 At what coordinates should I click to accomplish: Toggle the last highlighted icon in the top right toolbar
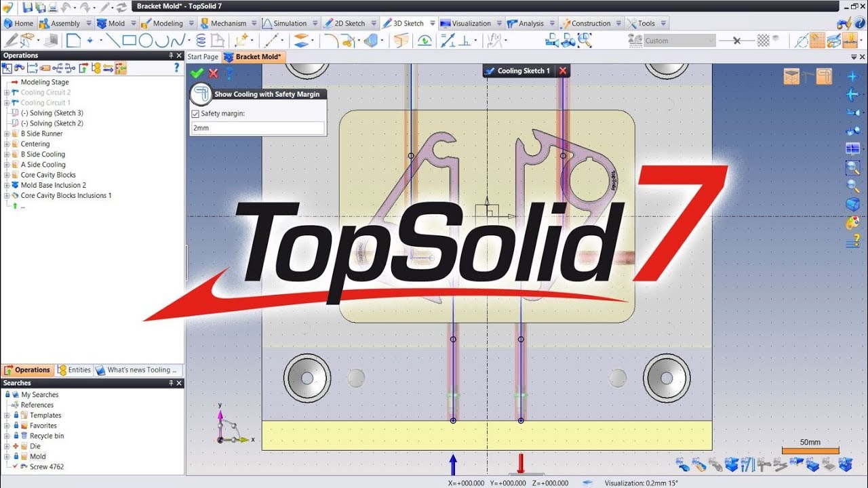point(850,40)
